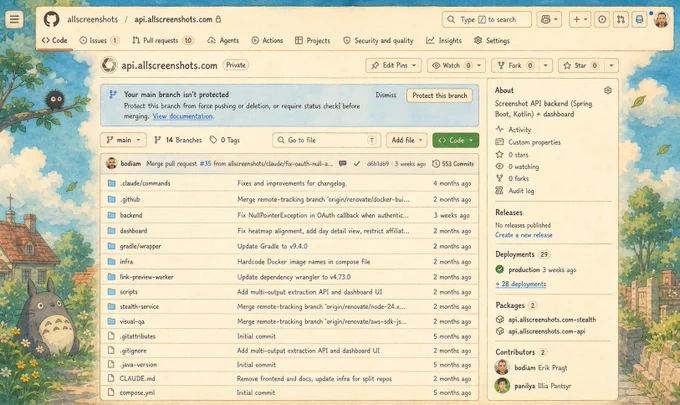The width and height of the screenshot is (680, 405).
Task: Open the View documentation link
Action: point(183,116)
